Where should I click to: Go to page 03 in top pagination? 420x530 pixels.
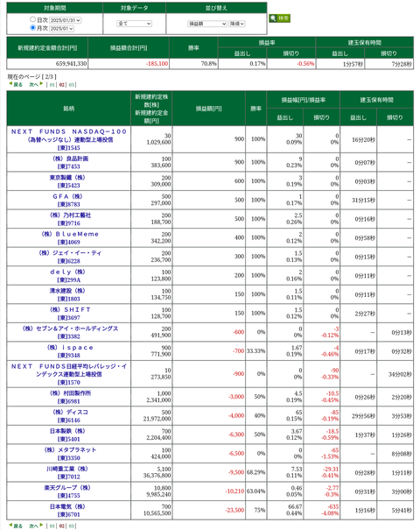click(x=71, y=85)
